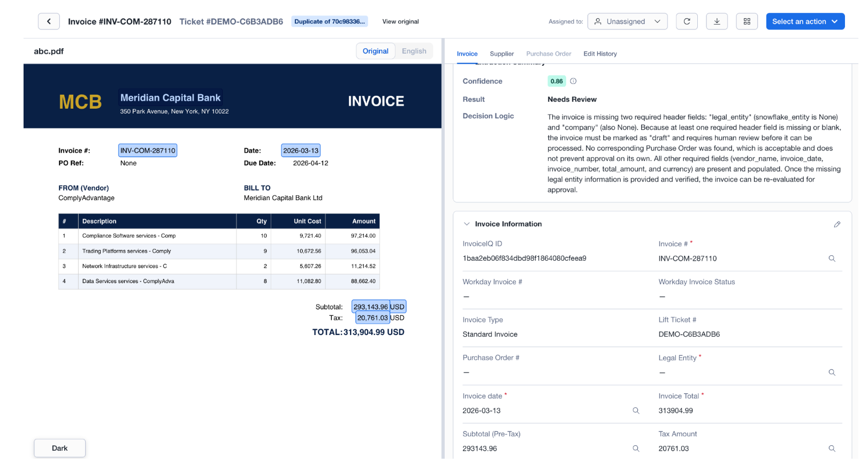Image resolution: width=868 pixels, height=471 pixels.
Task: Toggle the Dark theme button
Action: pyautogui.click(x=59, y=449)
